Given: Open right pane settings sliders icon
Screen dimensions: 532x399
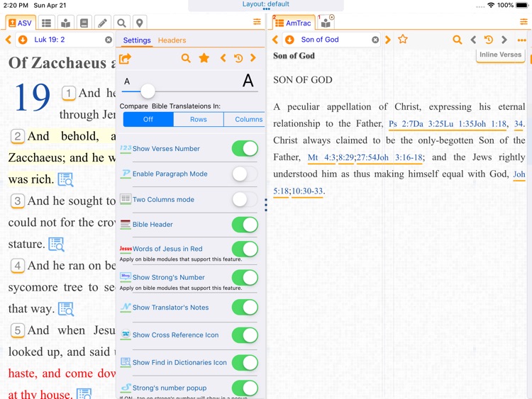Looking at the screenshot, I should (524, 22).
